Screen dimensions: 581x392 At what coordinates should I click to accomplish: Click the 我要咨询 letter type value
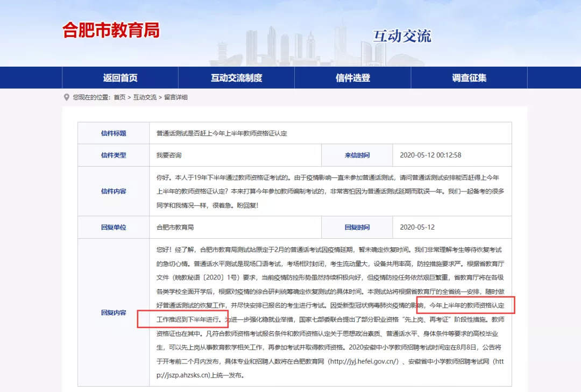click(x=169, y=155)
